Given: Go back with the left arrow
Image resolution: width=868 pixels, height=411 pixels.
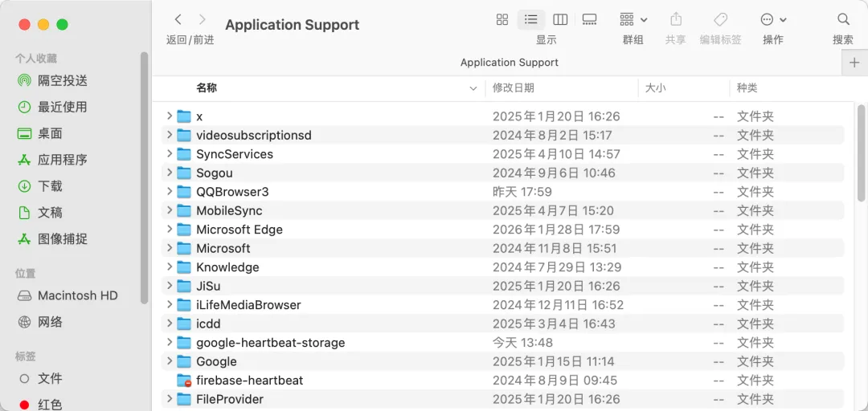Looking at the screenshot, I should pyautogui.click(x=178, y=19).
